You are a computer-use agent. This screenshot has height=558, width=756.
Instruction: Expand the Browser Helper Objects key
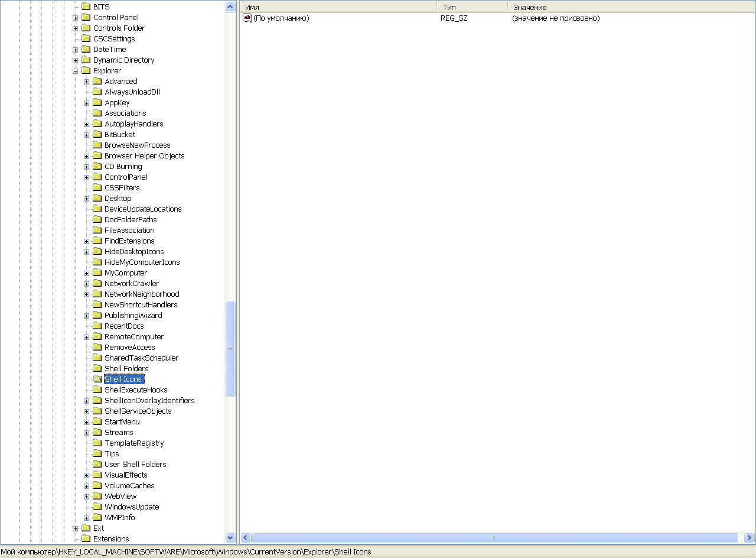coord(87,156)
